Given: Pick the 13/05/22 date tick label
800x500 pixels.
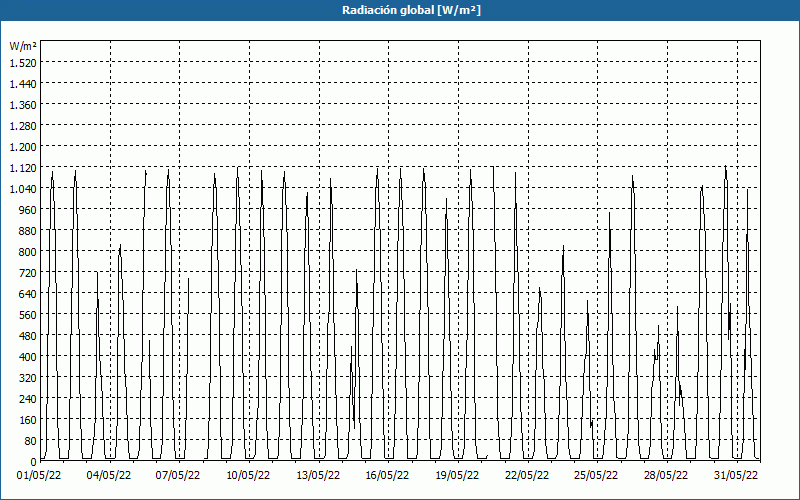Looking at the screenshot, I should [x=318, y=475].
